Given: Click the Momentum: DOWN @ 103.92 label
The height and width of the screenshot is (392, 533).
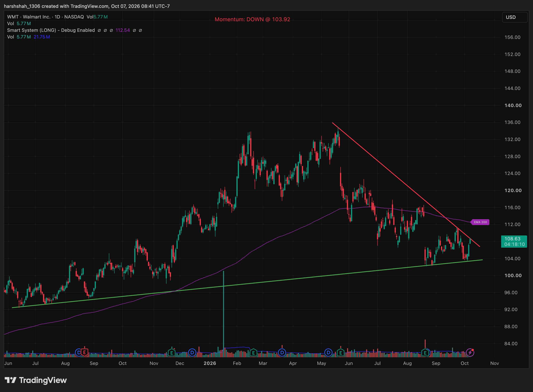Looking at the screenshot, I should click(252, 19).
